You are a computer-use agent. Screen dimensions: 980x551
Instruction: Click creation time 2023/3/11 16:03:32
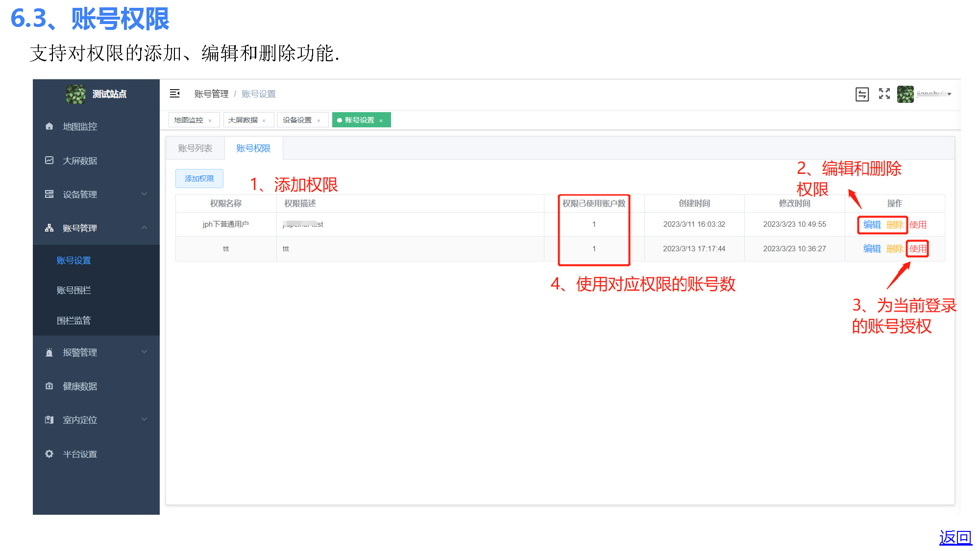(694, 224)
